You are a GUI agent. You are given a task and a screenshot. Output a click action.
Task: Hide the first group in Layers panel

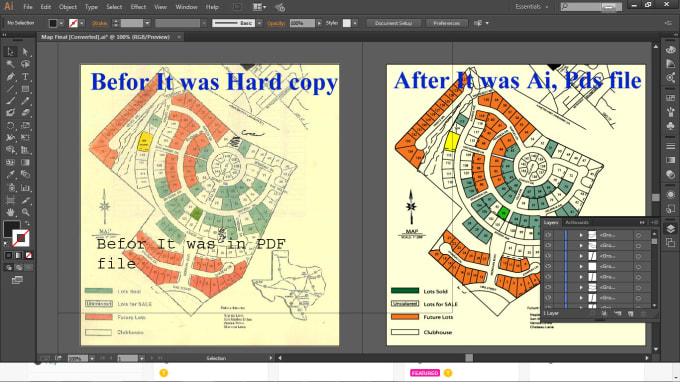tap(548, 235)
